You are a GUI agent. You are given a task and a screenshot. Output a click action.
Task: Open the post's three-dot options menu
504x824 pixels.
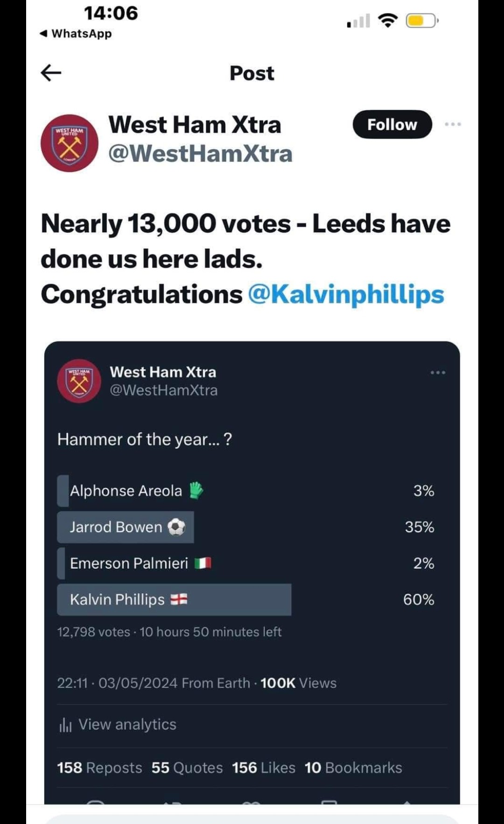click(453, 124)
